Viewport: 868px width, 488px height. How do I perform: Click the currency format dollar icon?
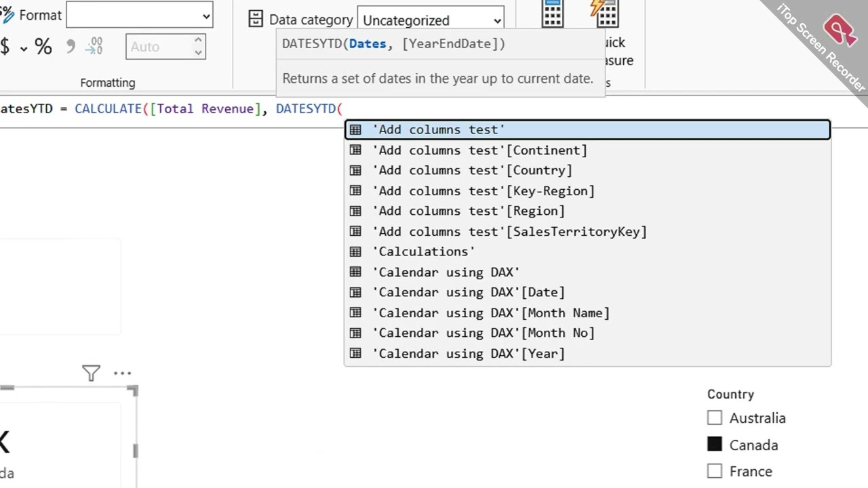tap(5, 47)
